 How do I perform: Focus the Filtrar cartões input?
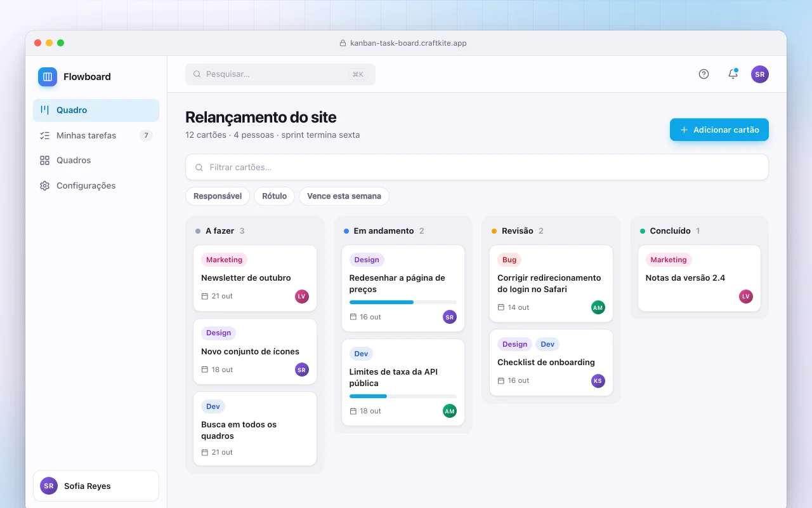click(477, 168)
